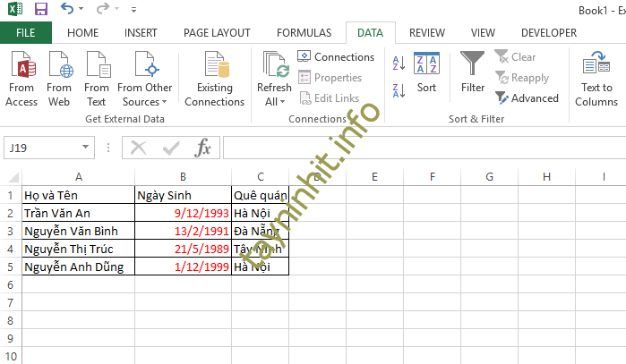Click the Insert Function fx button
Image resolution: width=626 pixels, height=364 pixels.
pos(203,148)
